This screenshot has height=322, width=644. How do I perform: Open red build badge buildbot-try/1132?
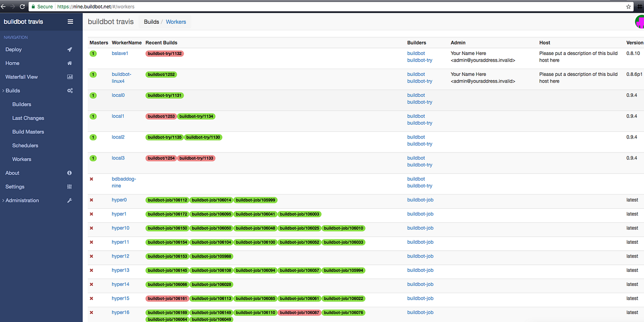tap(165, 54)
